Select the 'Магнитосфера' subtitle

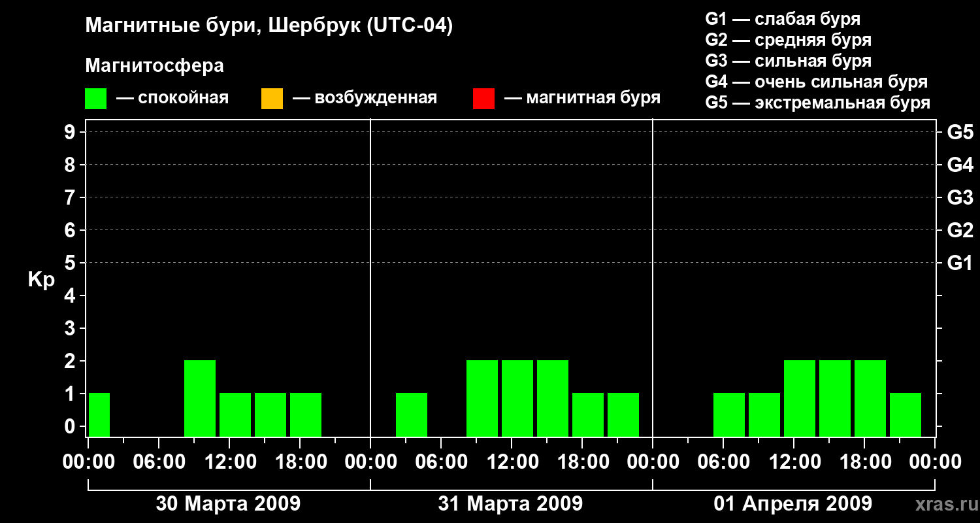[x=154, y=66]
